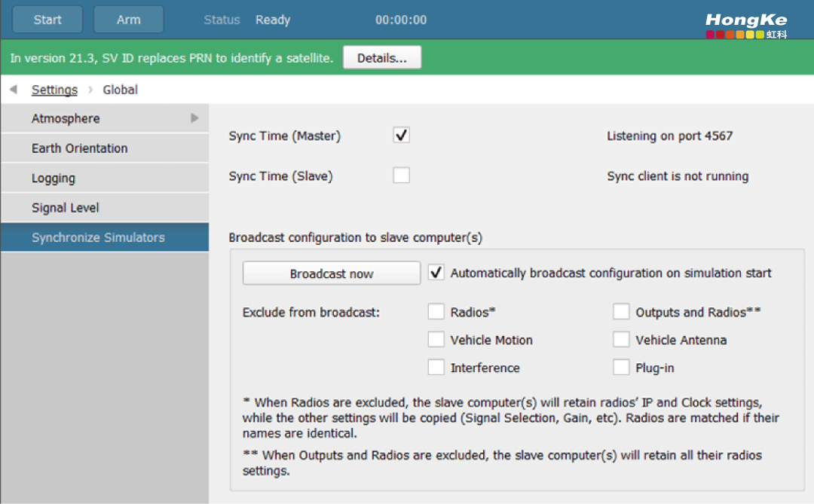This screenshot has height=504, width=814.
Task: Open the Logging settings item
Action: (105, 178)
